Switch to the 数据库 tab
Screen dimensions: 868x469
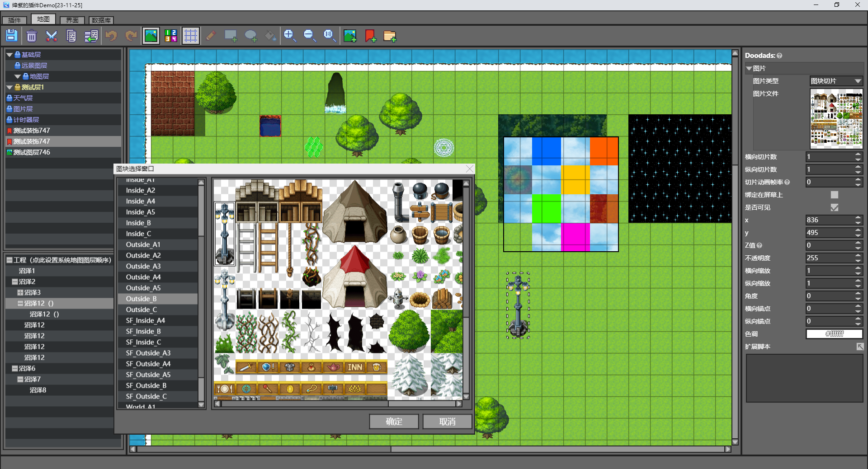[101, 20]
